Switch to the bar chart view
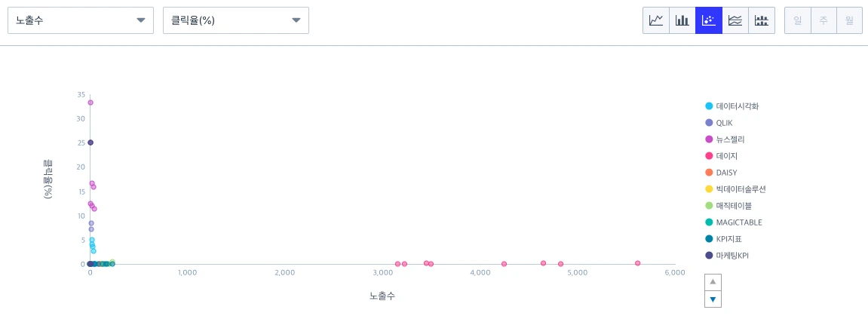The height and width of the screenshot is (319, 868). click(x=682, y=20)
